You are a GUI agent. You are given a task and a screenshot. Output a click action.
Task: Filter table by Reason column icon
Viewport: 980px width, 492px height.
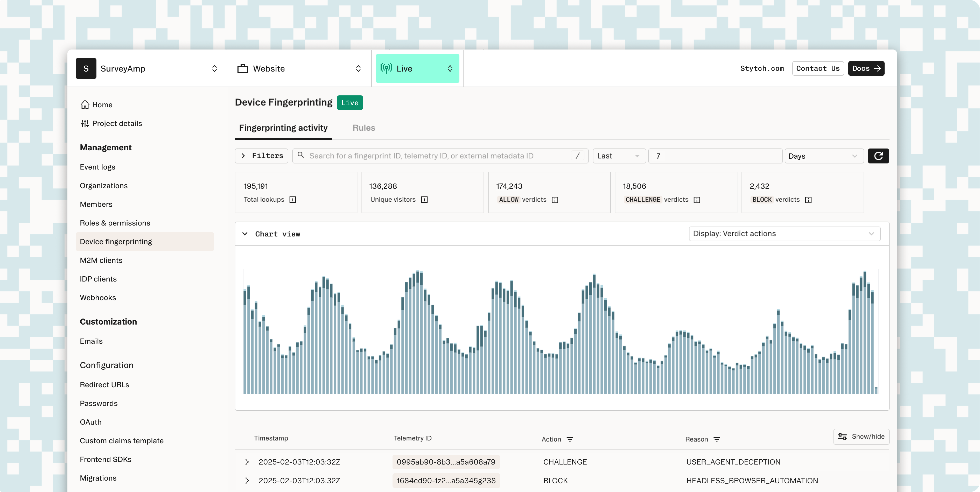[x=716, y=439]
